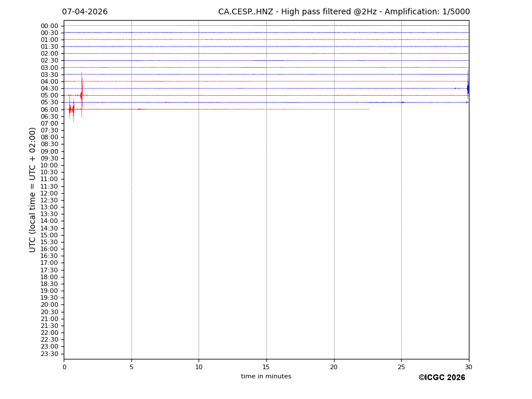
Task: Click the x-axis tick label 0
Action: tap(64, 367)
